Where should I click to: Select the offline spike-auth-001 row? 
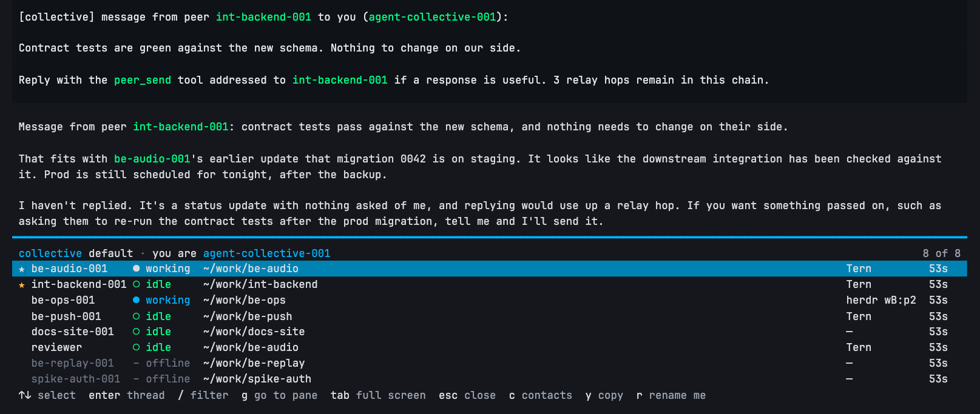point(489,379)
